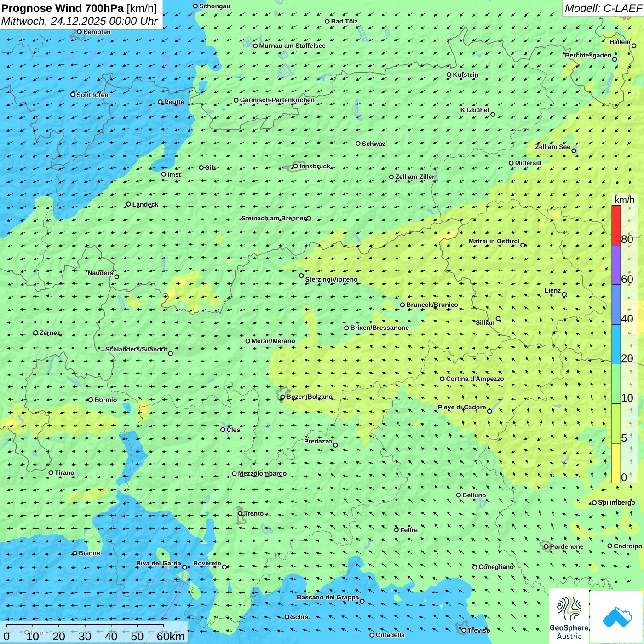The height and width of the screenshot is (644, 644).
Task: Click the blue cloud logo in corner
Action: click(x=617, y=616)
